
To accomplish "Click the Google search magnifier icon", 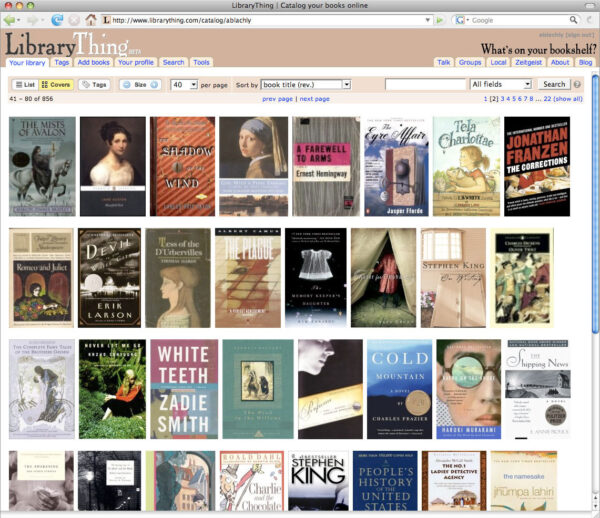I will 573,20.
